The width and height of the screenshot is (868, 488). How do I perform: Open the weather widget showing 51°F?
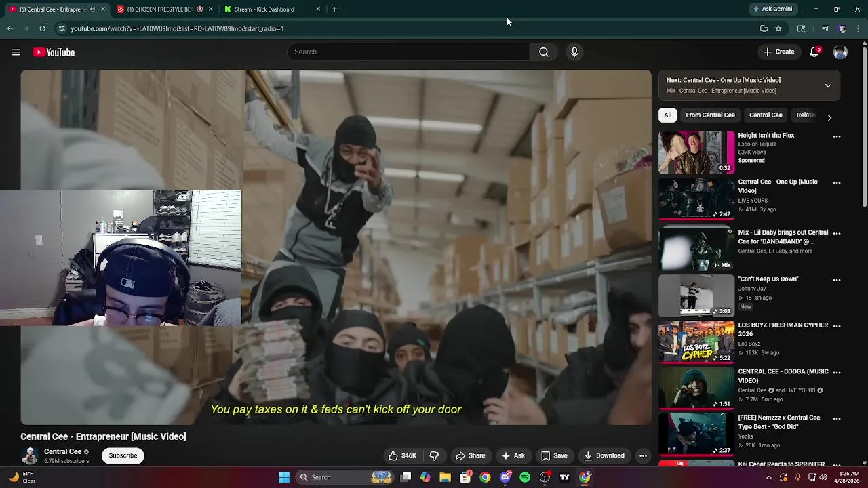[22, 477]
